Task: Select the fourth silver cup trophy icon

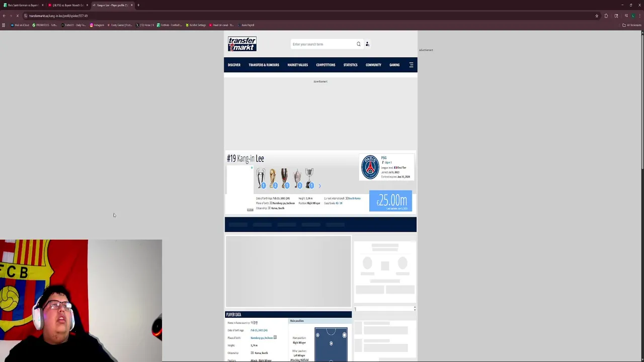Action: 297,178
